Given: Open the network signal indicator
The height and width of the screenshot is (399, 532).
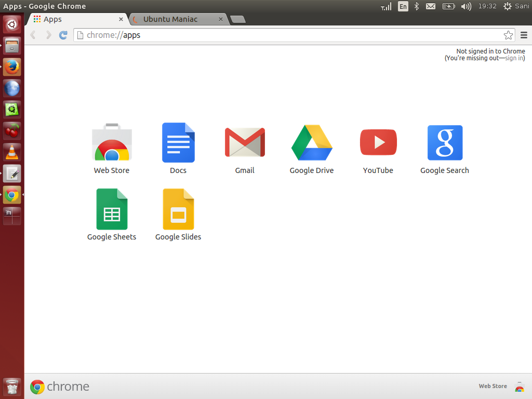Looking at the screenshot, I should point(386,6).
